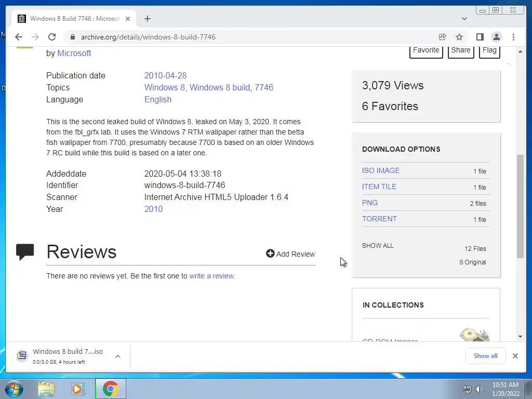The image size is (532, 399).
Task: Open the Microsoft creator link
Action: (x=74, y=54)
